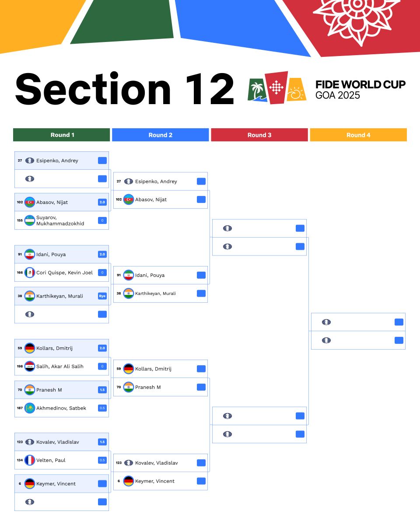Open the Round 4 column header
The image size is (420, 525).
pos(358,135)
